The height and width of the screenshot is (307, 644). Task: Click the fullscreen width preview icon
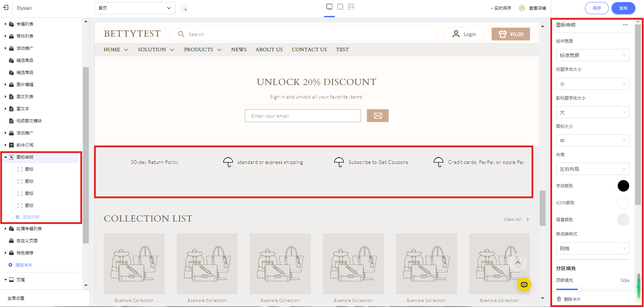click(351, 7)
